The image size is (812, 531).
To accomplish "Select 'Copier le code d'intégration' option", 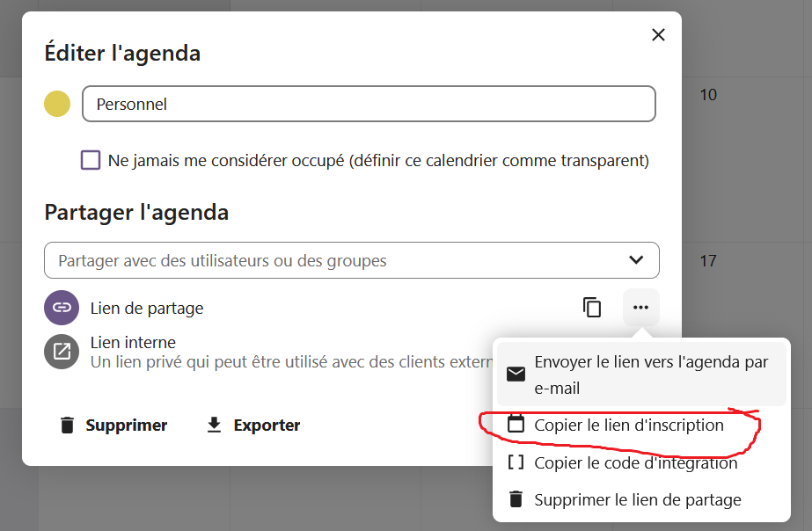I will click(x=635, y=462).
